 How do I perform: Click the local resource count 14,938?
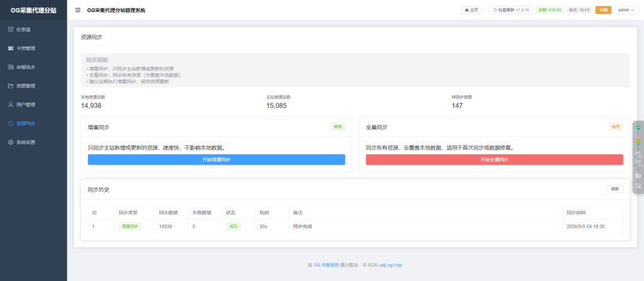(x=91, y=106)
